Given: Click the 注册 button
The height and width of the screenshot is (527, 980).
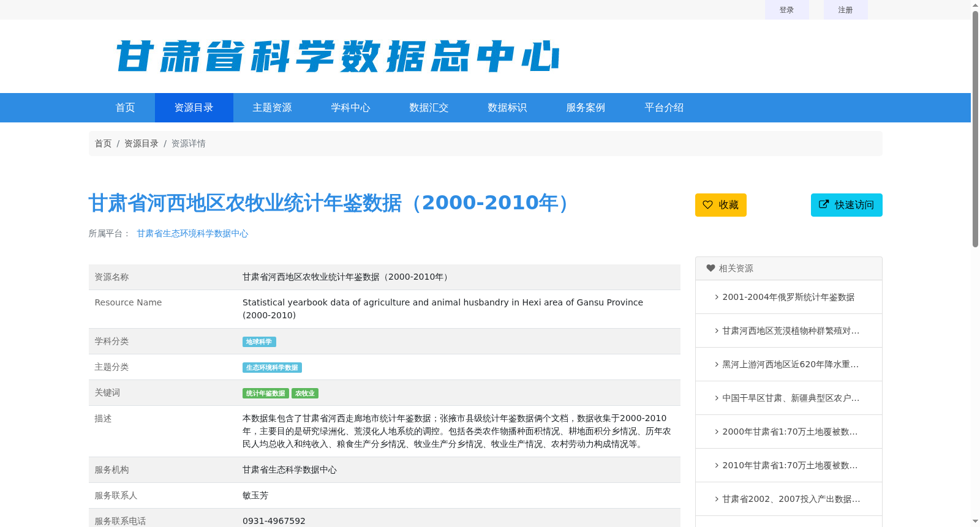Looking at the screenshot, I should (846, 10).
